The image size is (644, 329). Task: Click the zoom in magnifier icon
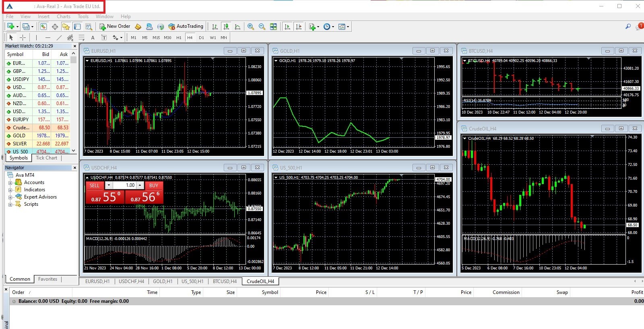[x=250, y=27]
